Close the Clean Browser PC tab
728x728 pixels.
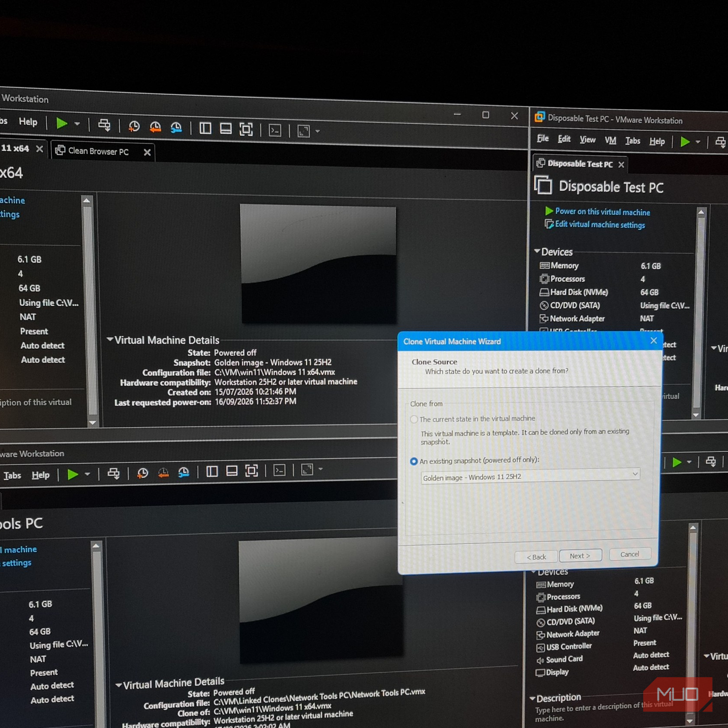click(147, 152)
